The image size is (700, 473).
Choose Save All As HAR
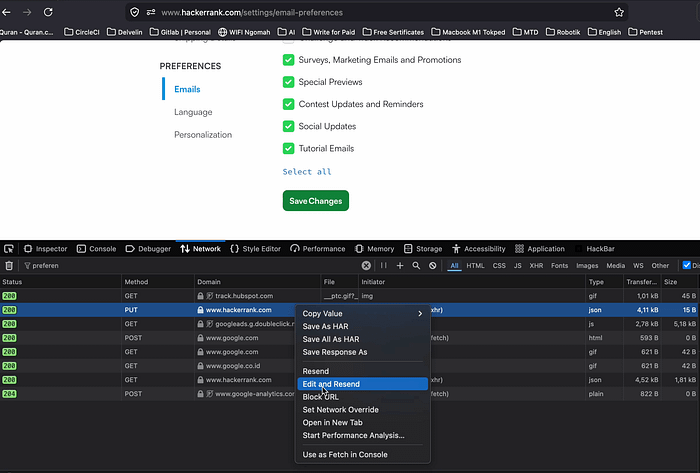pyautogui.click(x=362, y=340)
